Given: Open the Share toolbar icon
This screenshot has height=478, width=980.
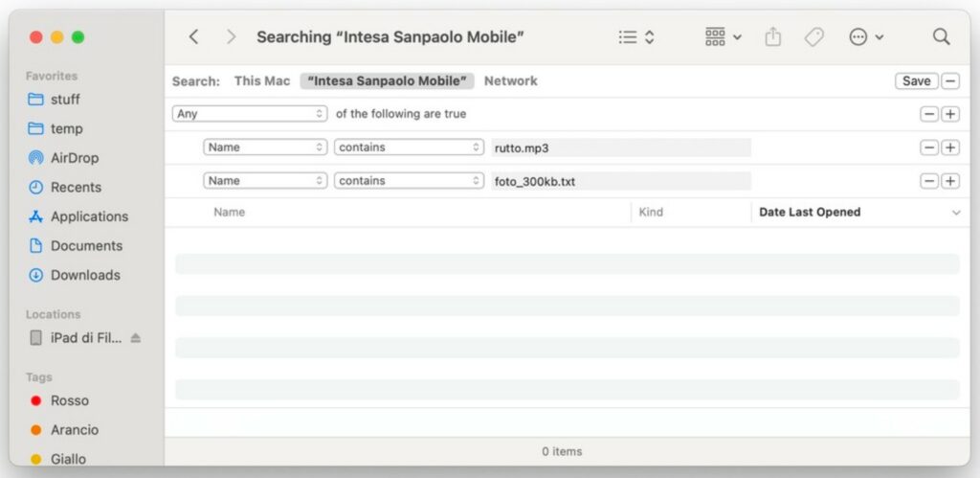Looking at the screenshot, I should 773,37.
